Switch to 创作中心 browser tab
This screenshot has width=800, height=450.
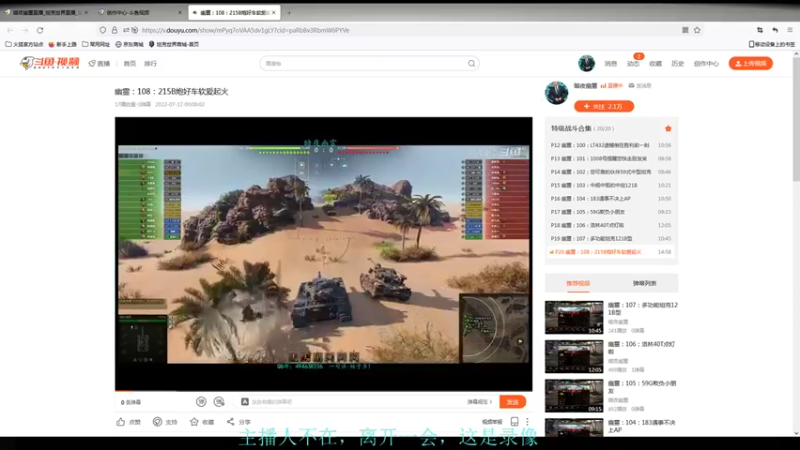139,12
